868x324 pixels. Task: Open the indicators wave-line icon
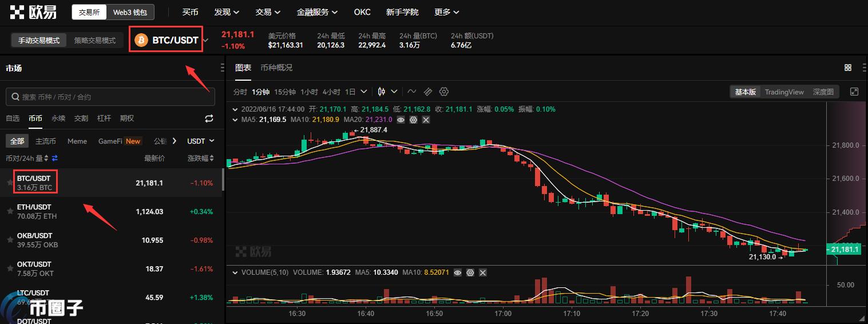coord(412,92)
